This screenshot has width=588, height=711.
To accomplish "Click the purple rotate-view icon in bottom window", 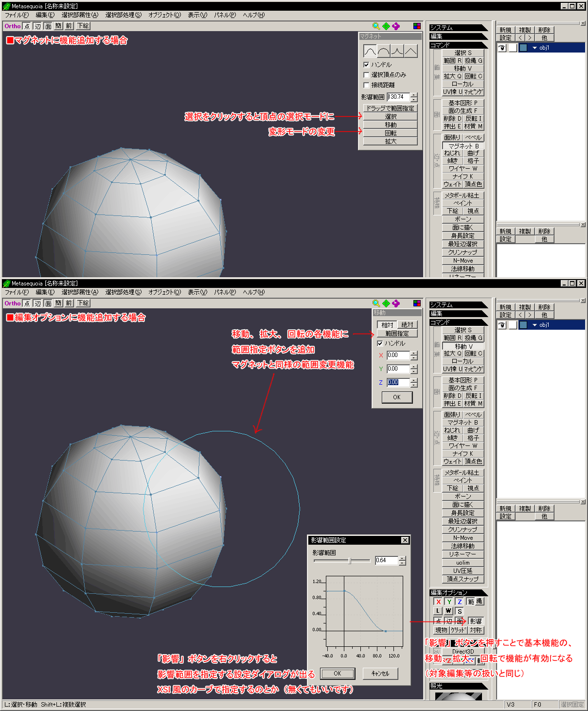I will tap(396, 303).
